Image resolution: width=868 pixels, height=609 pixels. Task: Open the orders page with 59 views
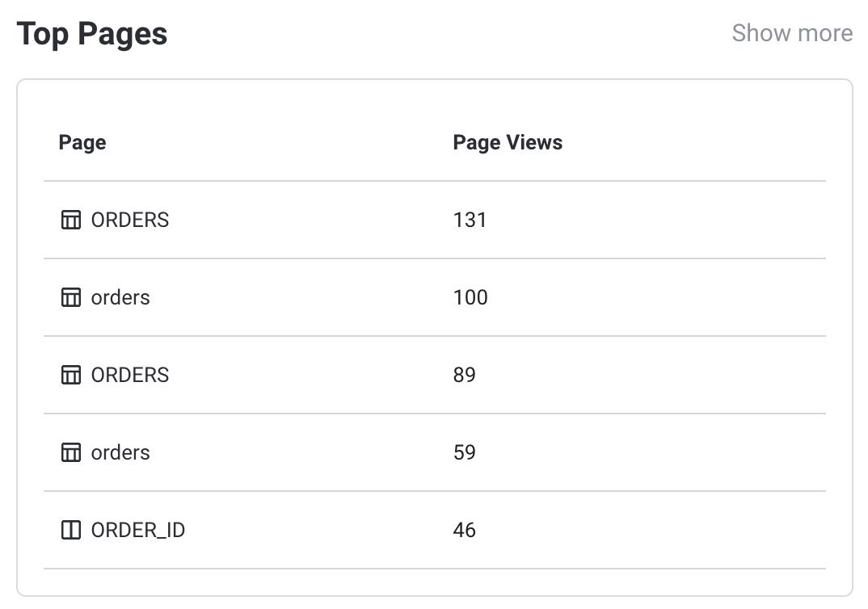tap(120, 452)
